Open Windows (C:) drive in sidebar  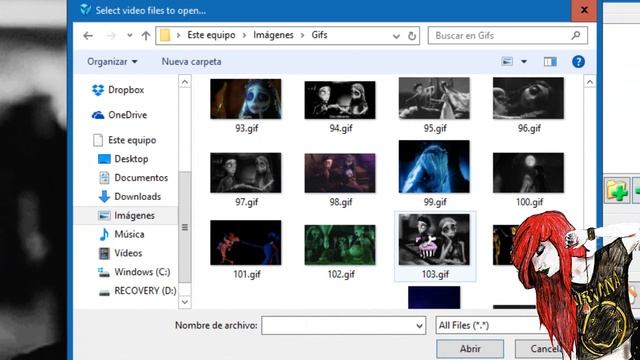click(142, 272)
